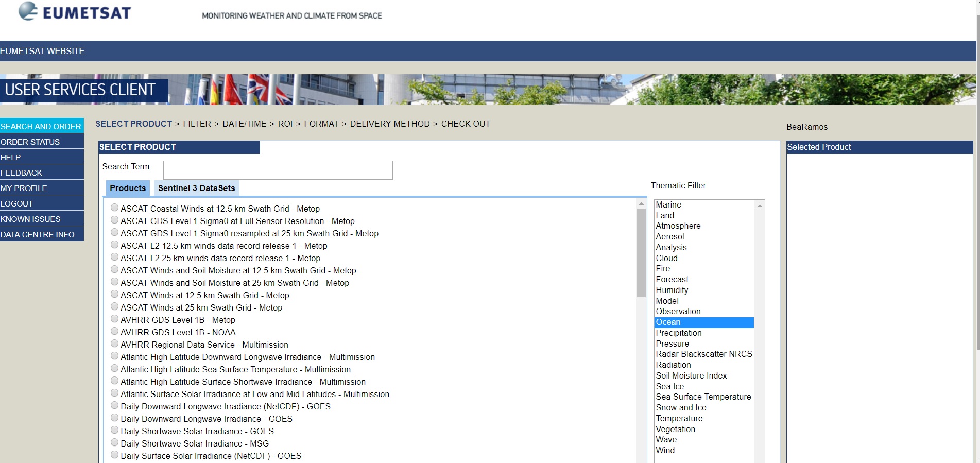Click into the Search Term field

pyautogui.click(x=278, y=170)
